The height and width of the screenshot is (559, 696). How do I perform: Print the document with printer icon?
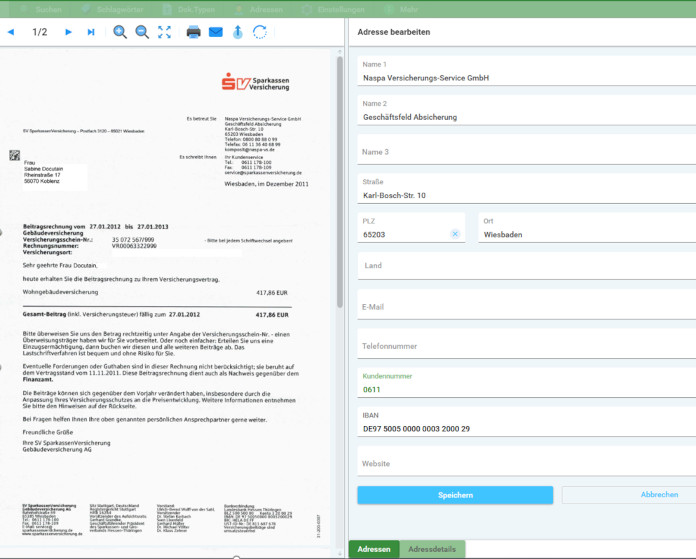click(x=194, y=32)
